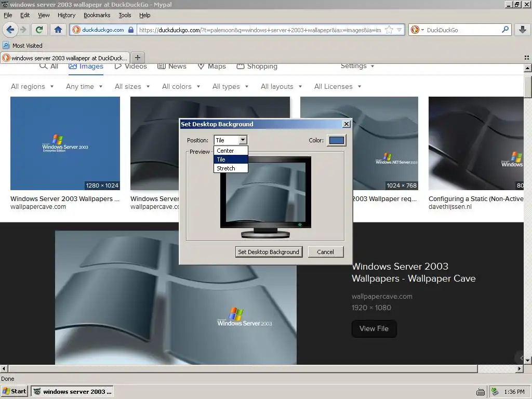Click the large Windows Server 2003 preview image
The width and height of the screenshot is (532, 399).
tap(176, 298)
